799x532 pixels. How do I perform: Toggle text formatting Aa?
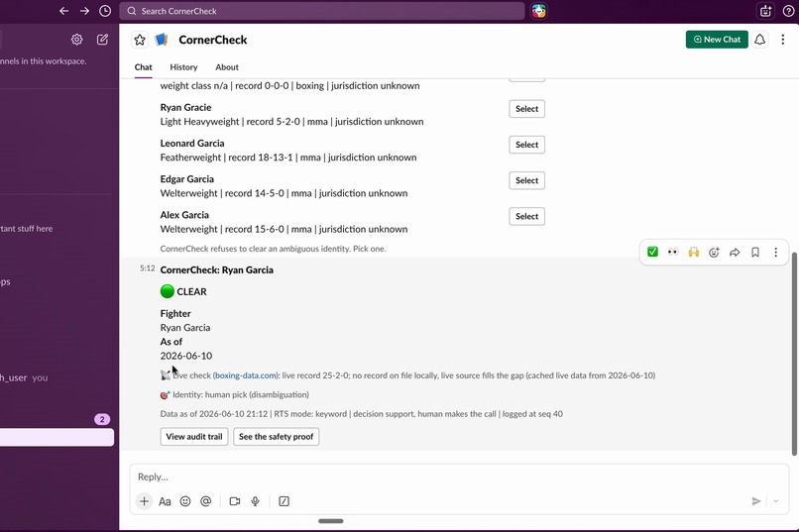[x=165, y=501]
